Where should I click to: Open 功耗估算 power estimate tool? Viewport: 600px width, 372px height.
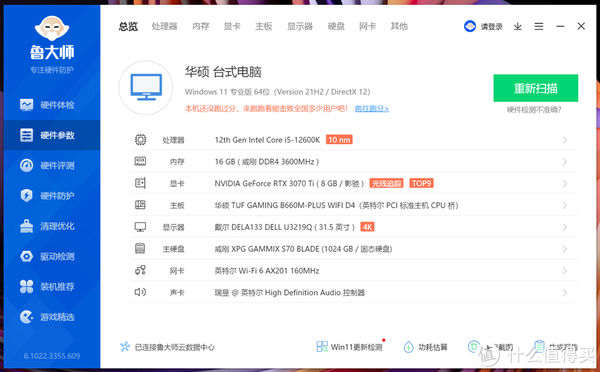tap(426, 347)
